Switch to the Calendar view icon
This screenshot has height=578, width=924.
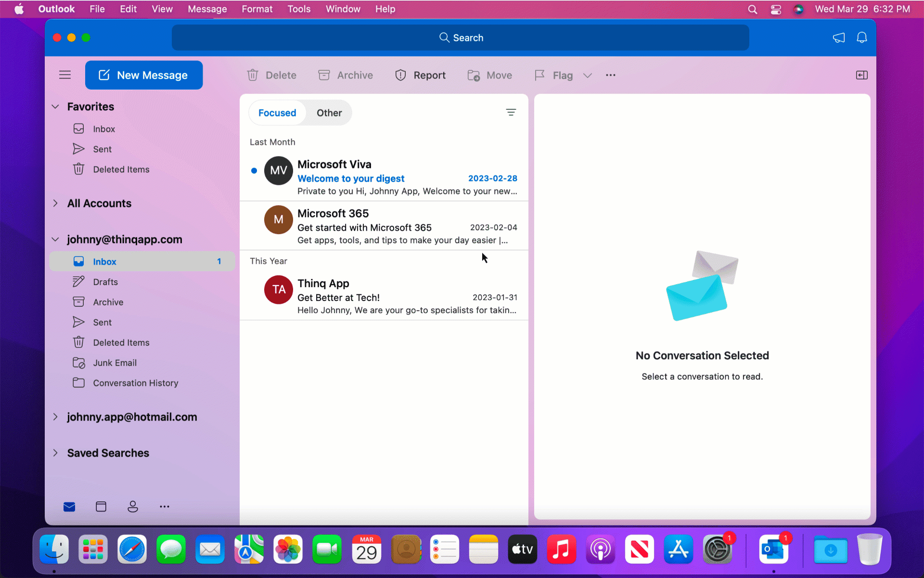(x=101, y=506)
